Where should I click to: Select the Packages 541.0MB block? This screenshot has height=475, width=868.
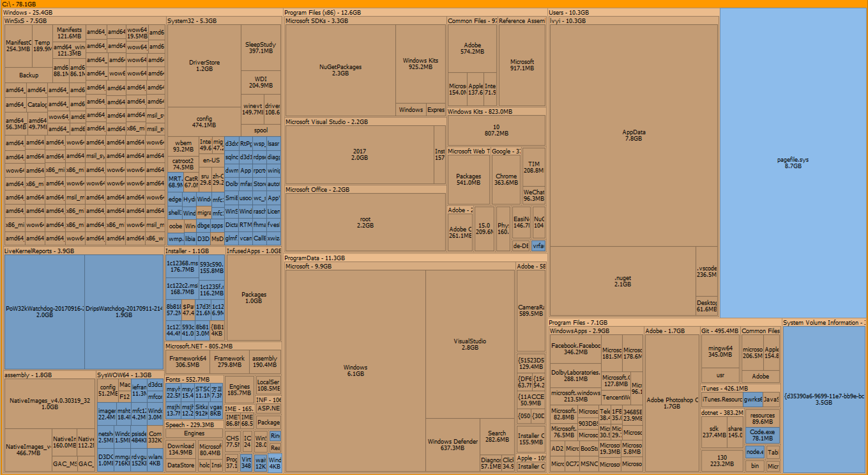pyautogui.click(x=468, y=179)
